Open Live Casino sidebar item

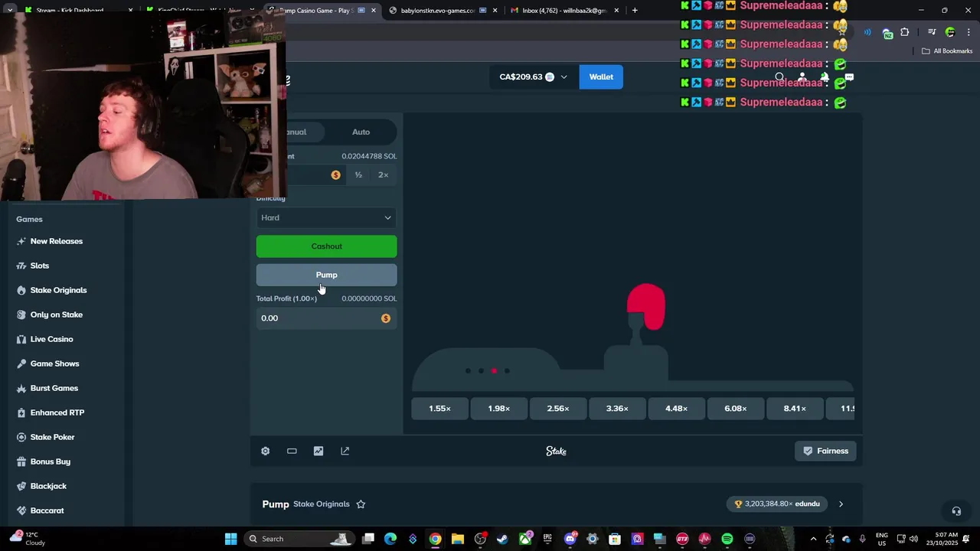pyautogui.click(x=51, y=340)
